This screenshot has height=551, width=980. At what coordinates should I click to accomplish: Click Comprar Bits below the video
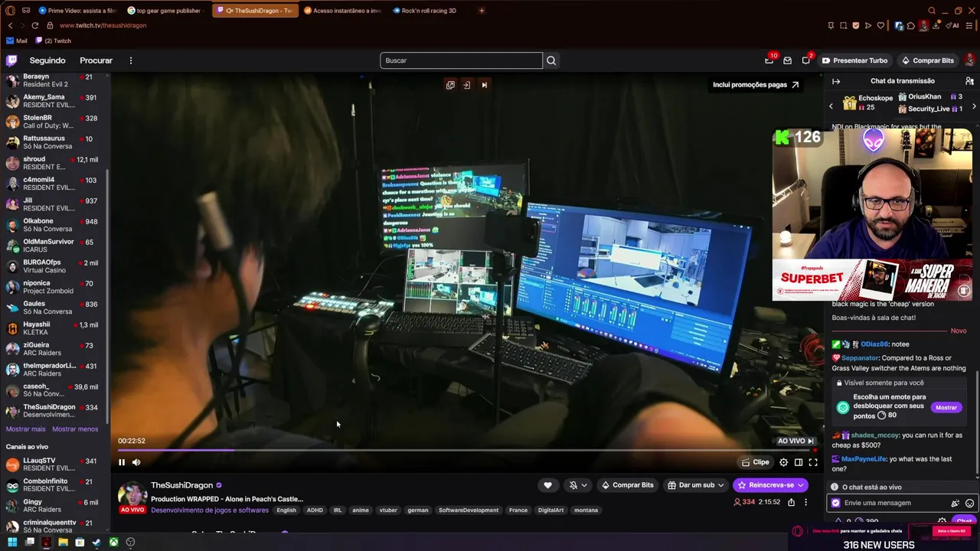tap(628, 485)
